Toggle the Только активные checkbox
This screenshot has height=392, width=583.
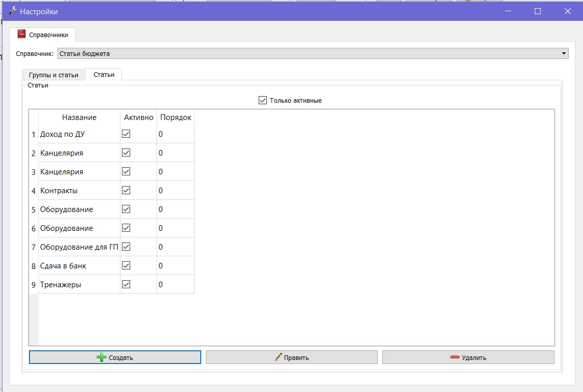[x=262, y=100]
